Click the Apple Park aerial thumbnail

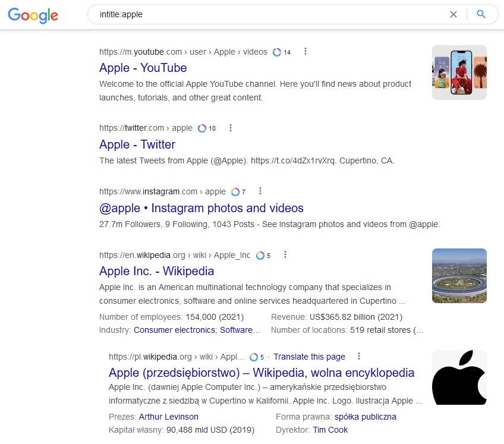[x=459, y=276]
